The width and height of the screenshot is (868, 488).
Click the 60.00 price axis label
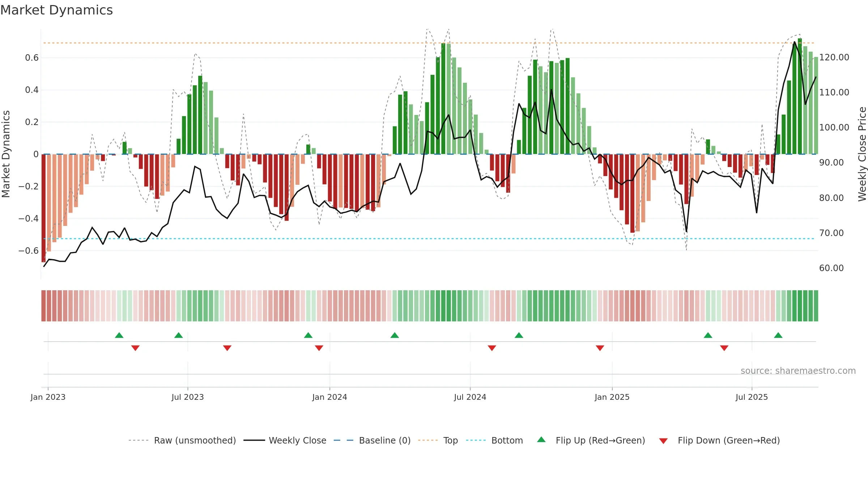[831, 268]
